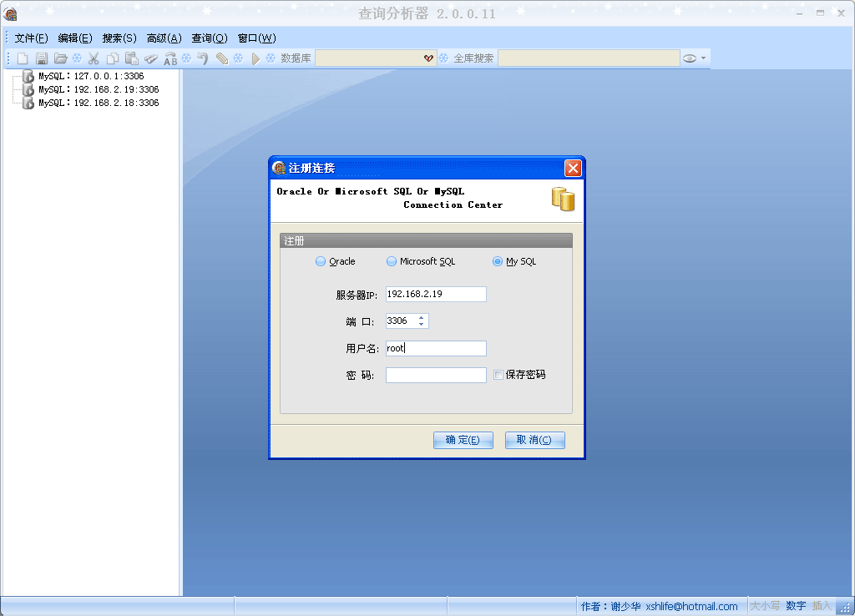This screenshot has width=855, height=616.
Task: Click the Undo arrow icon
Action: 203,58
